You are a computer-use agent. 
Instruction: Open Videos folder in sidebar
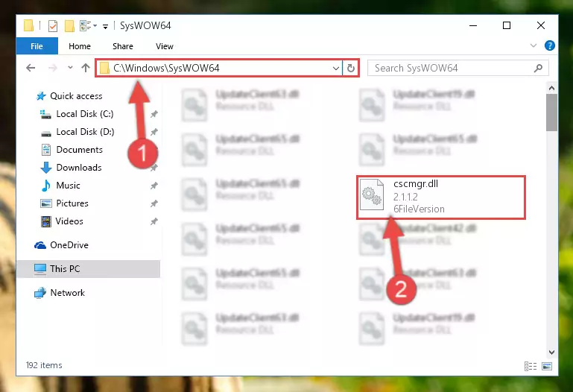coord(62,221)
